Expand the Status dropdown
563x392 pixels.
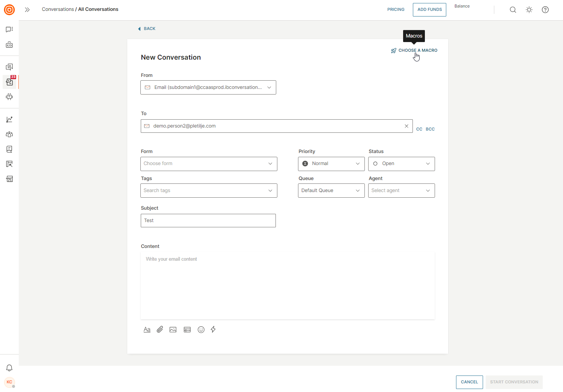pos(401,164)
